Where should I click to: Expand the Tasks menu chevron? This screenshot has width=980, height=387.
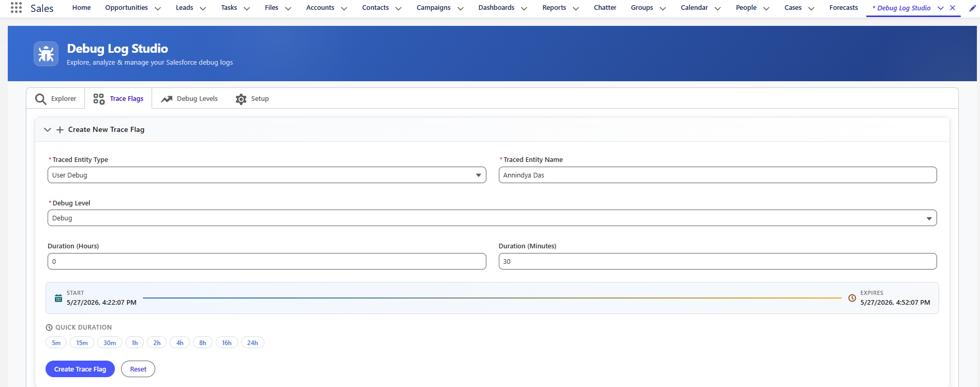[x=247, y=8]
